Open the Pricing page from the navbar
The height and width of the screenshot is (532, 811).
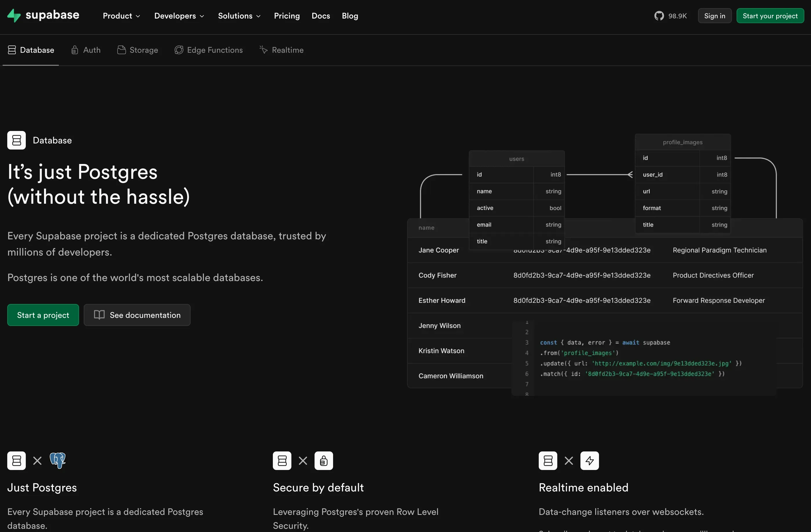point(286,16)
